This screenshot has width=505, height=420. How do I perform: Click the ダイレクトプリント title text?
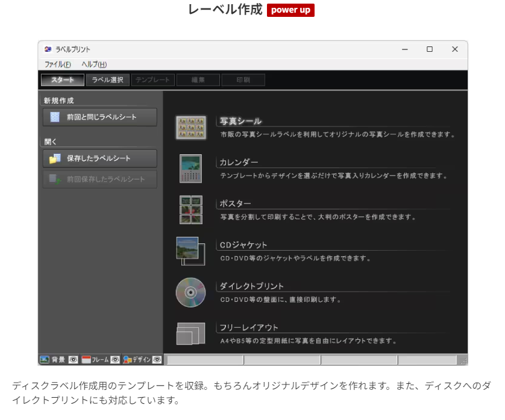251,286
